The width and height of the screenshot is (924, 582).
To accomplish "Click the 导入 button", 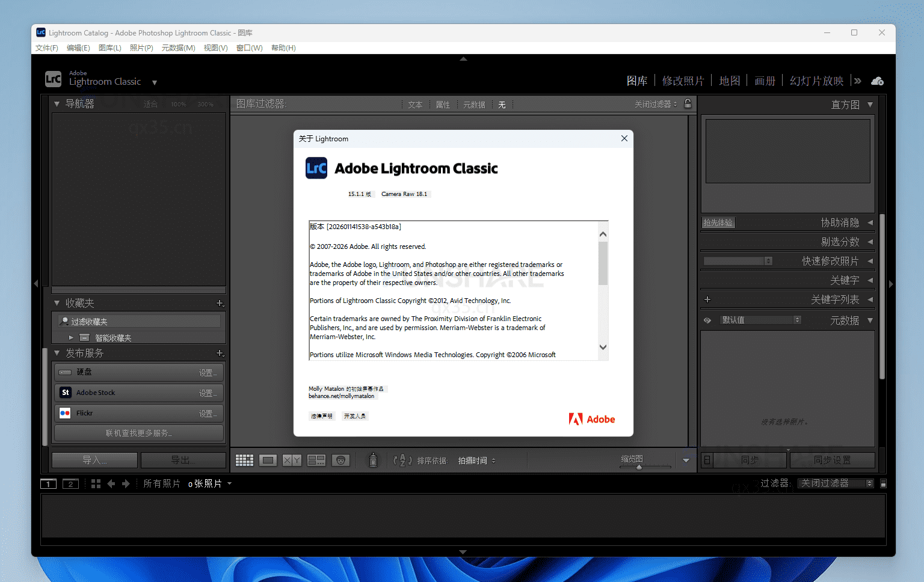I will click(94, 460).
